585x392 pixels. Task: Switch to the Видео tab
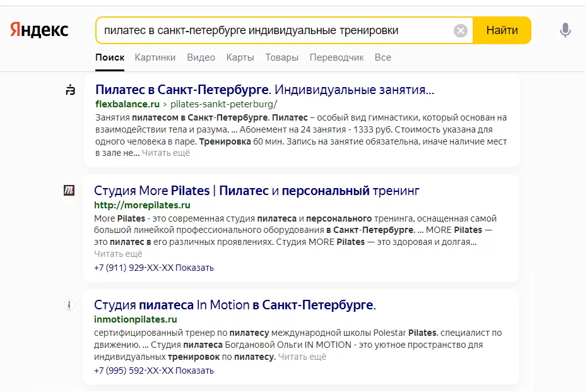(x=201, y=57)
